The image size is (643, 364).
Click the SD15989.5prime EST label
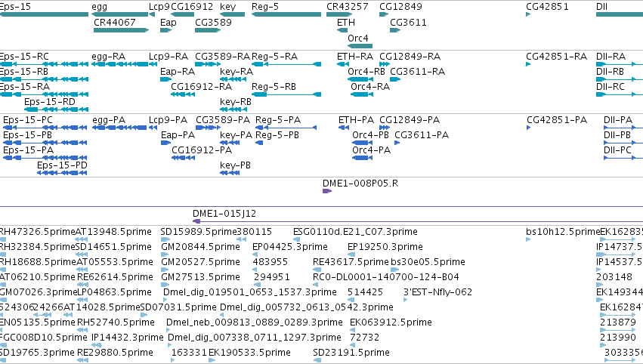(x=199, y=232)
